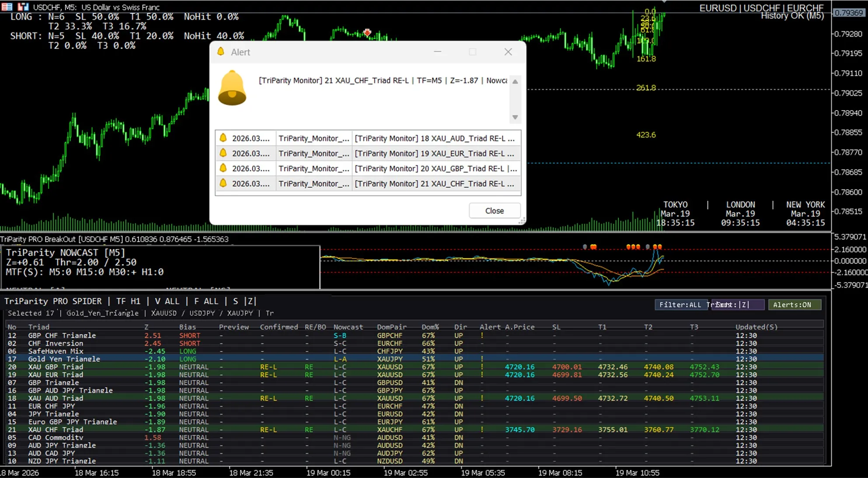868x478 pixels.
Task: Select the F ALL header option
Action: 206,301
